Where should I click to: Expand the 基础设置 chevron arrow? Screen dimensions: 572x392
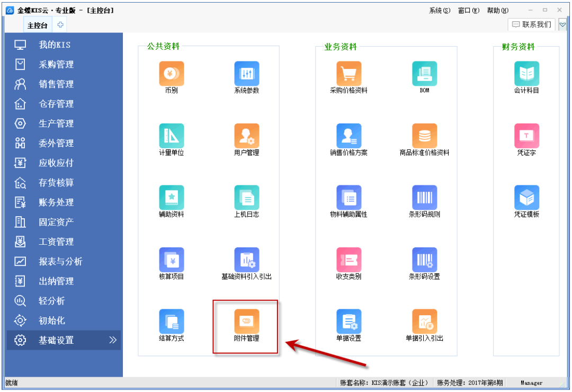pyautogui.click(x=113, y=340)
